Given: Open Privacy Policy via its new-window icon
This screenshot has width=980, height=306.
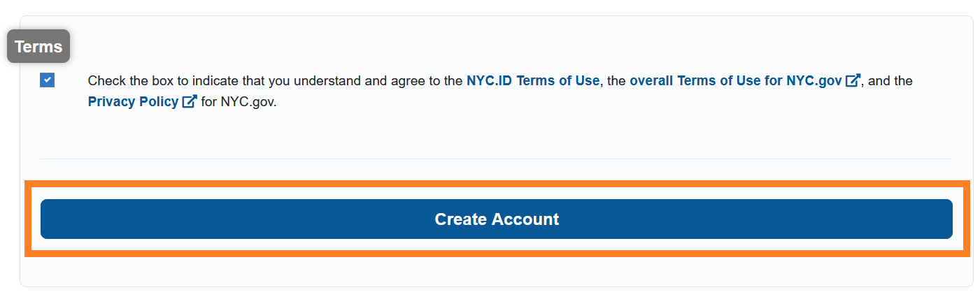Looking at the screenshot, I should tap(189, 102).
